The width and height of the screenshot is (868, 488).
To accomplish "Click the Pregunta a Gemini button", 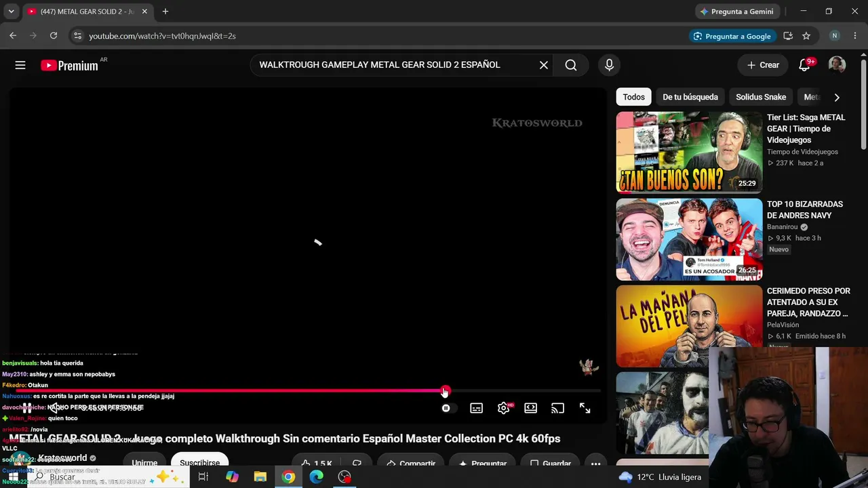I will 737,12.
